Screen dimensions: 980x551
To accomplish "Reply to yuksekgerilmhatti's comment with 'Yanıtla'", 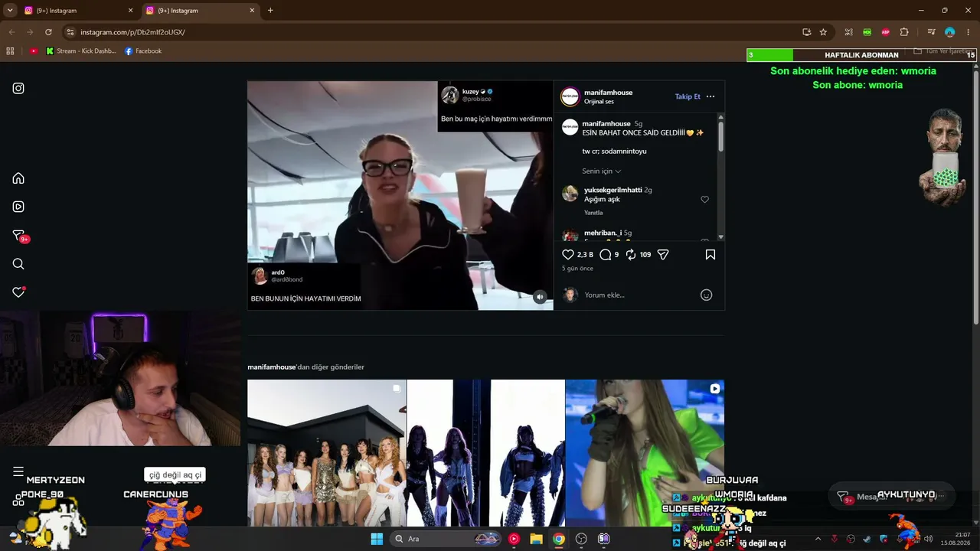I will (x=593, y=213).
